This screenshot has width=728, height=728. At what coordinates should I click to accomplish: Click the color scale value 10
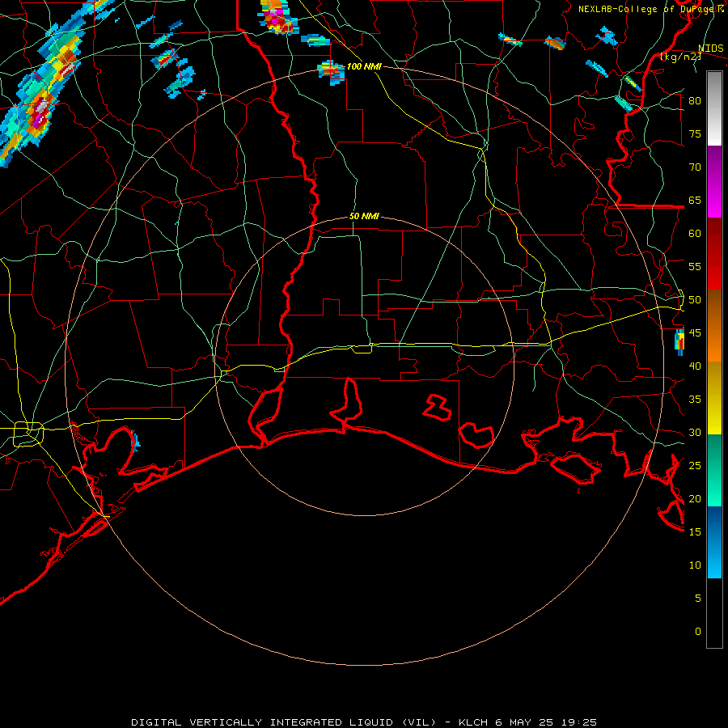pyautogui.click(x=695, y=565)
